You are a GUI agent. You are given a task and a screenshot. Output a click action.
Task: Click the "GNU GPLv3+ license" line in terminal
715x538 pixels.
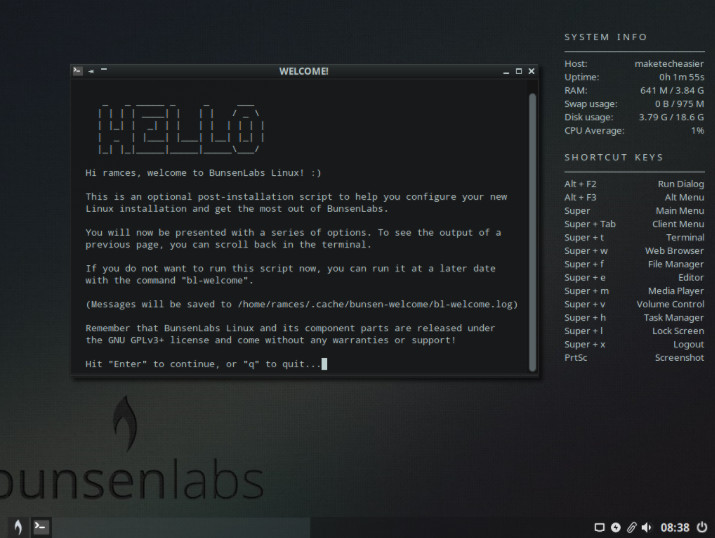pos(270,340)
